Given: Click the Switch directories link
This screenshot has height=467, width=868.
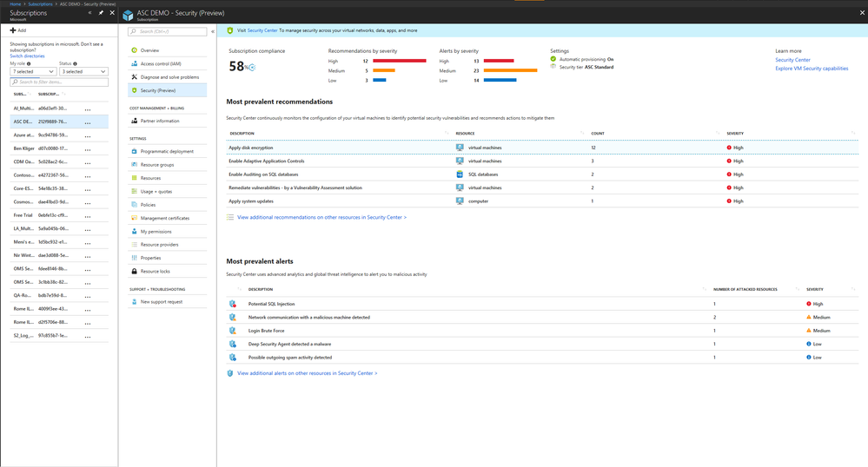Looking at the screenshot, I should (x=27, y=56).
